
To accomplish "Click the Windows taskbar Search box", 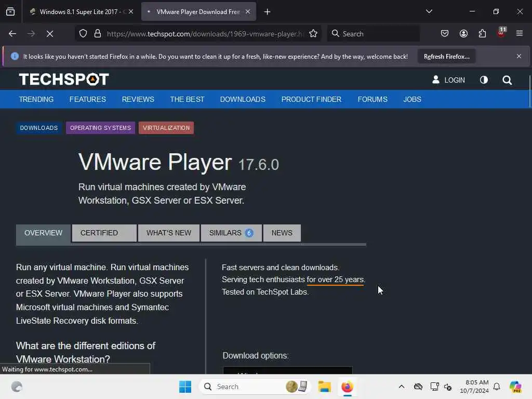I will [x=255, y=387].
